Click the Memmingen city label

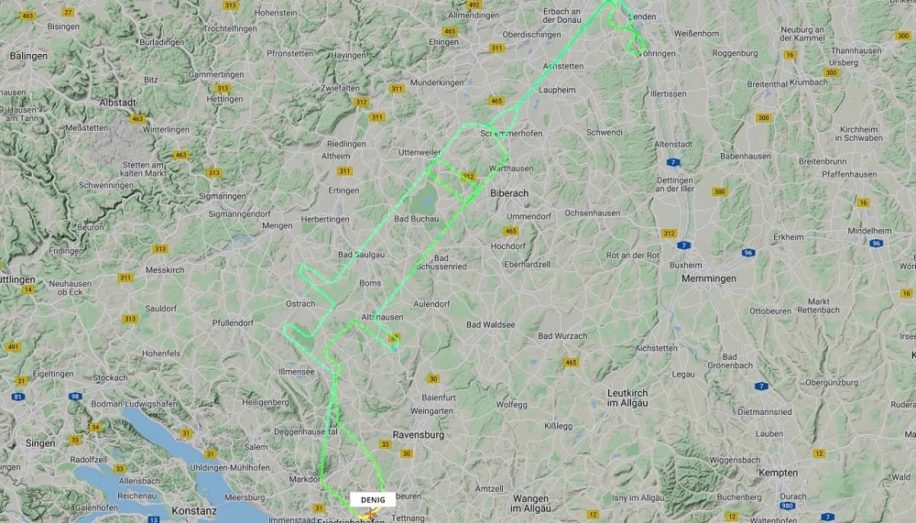point(709,279)
